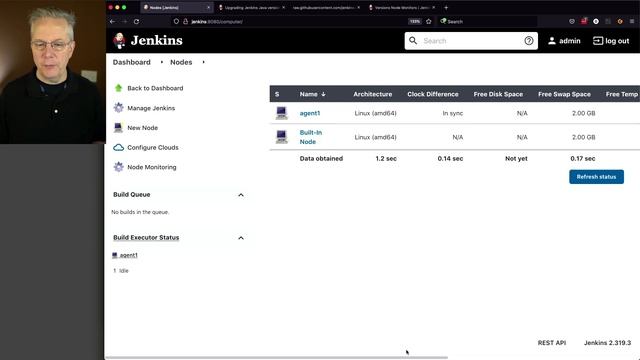640x360 pixels.
Task: Click the computer status icon for Built-In Node row
Action: (x=282, y=137)
